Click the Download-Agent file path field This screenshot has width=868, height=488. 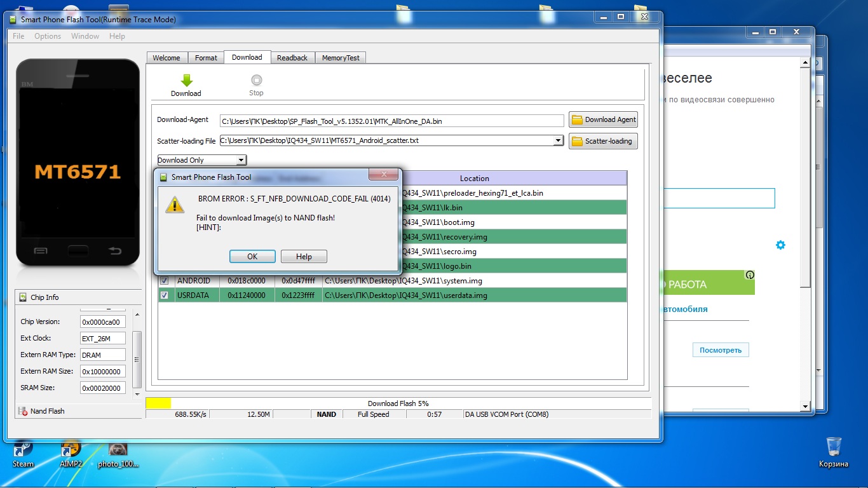pos(391,121)
